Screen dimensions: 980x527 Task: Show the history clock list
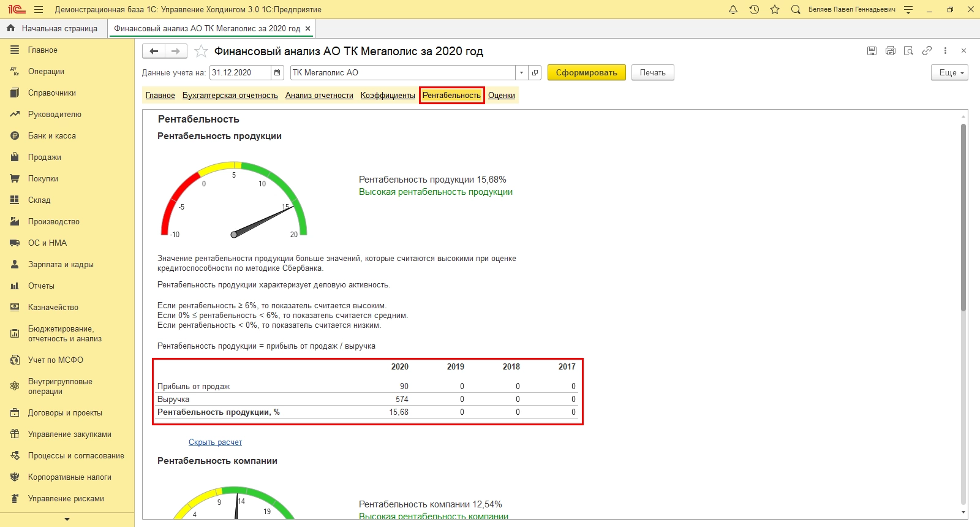(x=754, y=9)
